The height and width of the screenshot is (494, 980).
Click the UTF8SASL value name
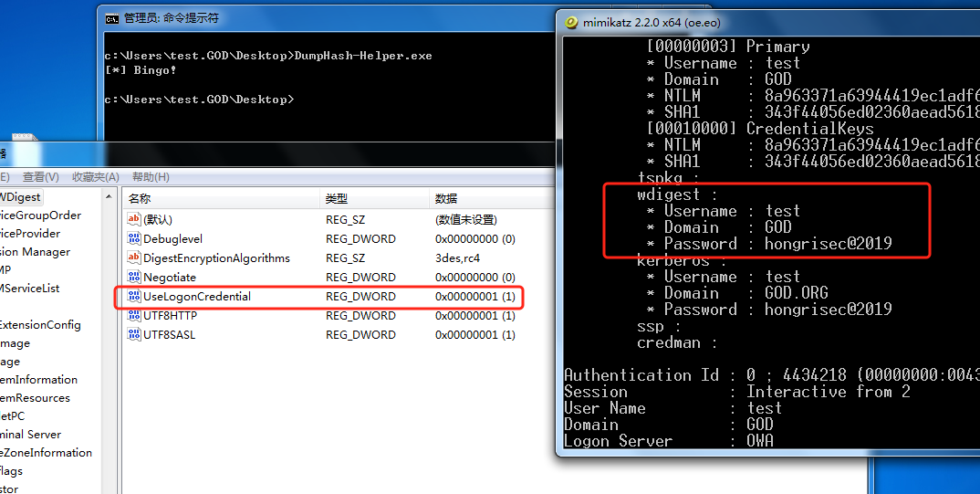click(x=170, y=334)
